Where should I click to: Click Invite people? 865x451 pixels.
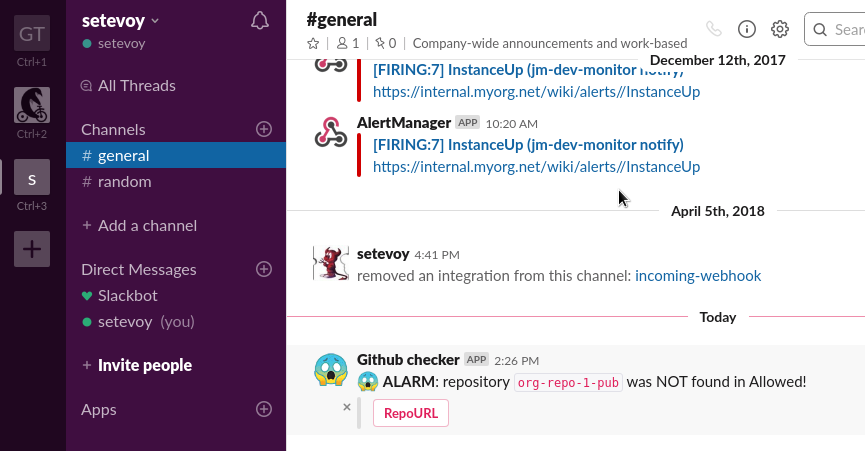point(137,365)
